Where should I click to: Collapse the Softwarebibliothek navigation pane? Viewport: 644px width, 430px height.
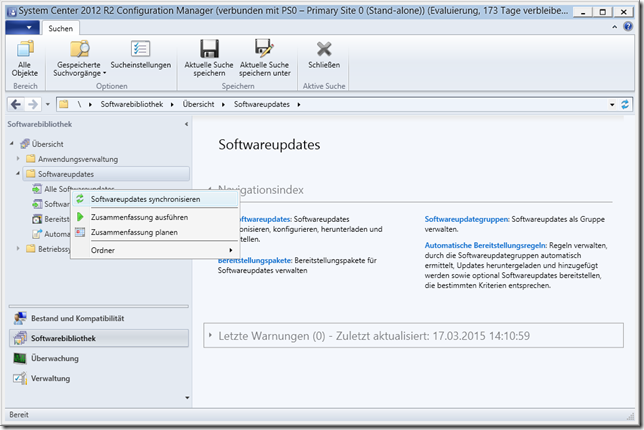click(186, 124)
